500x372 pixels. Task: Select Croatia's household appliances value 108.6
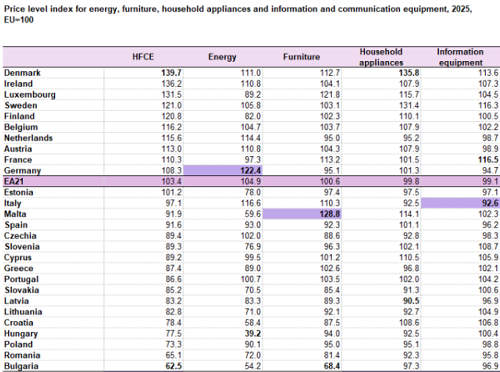click(409, 323)
